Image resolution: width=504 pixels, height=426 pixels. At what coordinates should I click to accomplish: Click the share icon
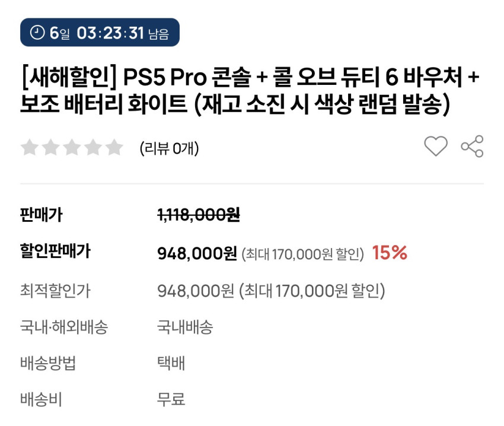click(x=472, y=147)
